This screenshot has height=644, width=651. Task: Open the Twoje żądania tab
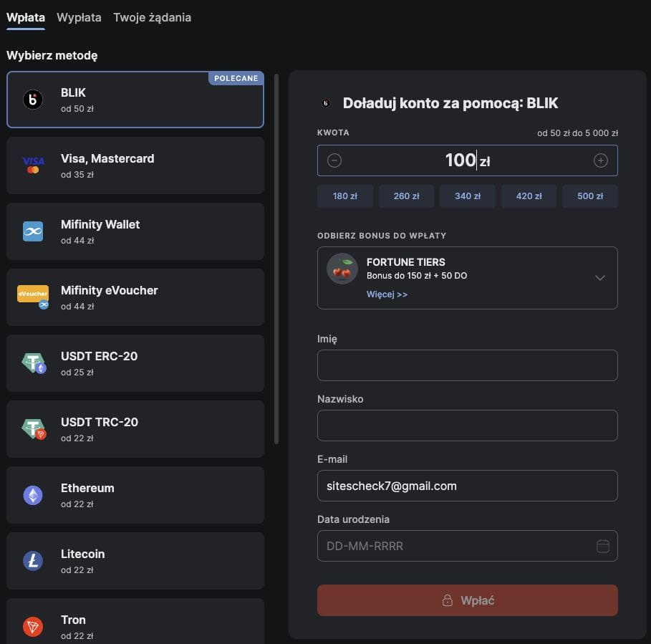point(152,17)
